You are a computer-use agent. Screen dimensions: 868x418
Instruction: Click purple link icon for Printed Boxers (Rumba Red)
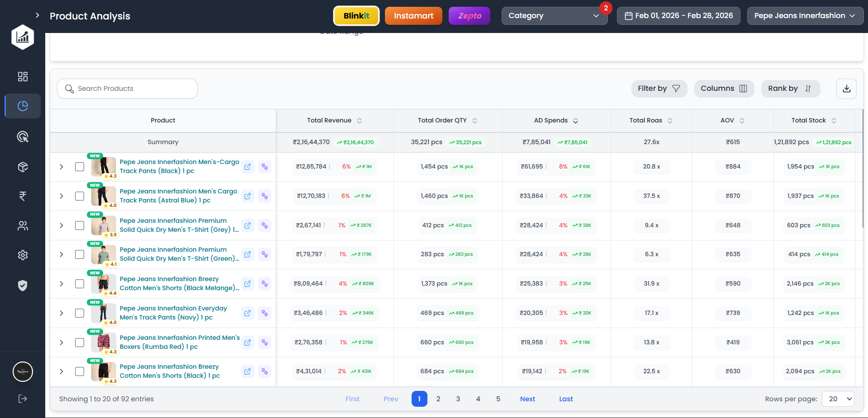point(265,343)
